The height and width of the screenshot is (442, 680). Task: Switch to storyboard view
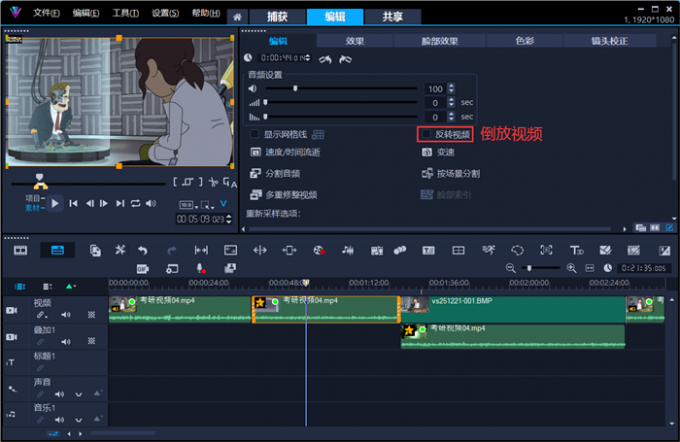[x=20, y=250]
